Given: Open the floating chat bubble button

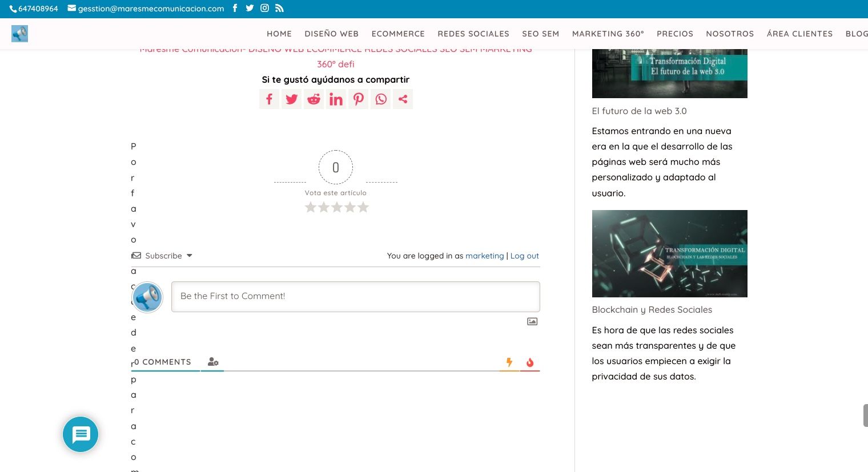Looking at the screenshot, I should 81,434.
